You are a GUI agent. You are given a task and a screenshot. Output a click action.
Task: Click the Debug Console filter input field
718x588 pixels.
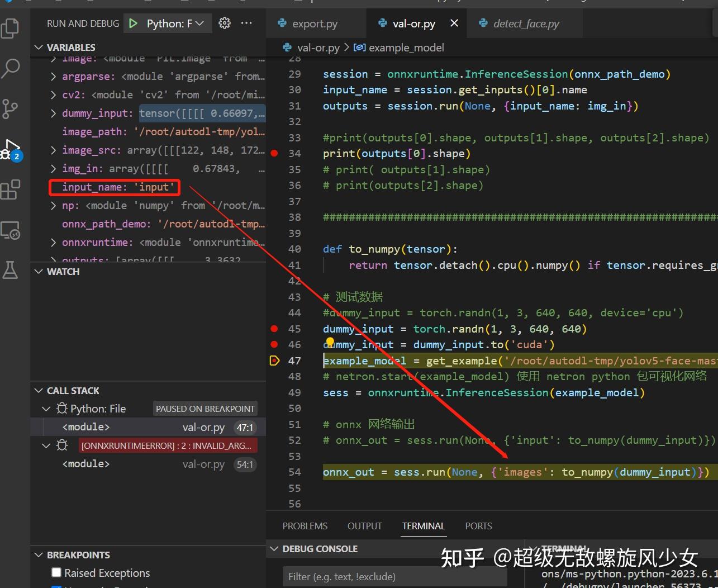pyautogui.click(x=394, y=576)
